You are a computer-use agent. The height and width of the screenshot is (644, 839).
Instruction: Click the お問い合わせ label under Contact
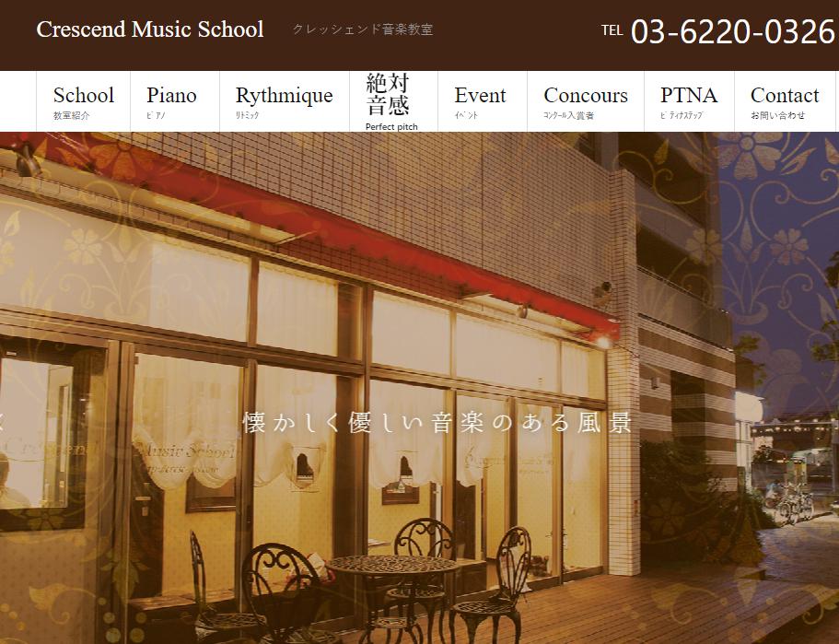point(777,115)
